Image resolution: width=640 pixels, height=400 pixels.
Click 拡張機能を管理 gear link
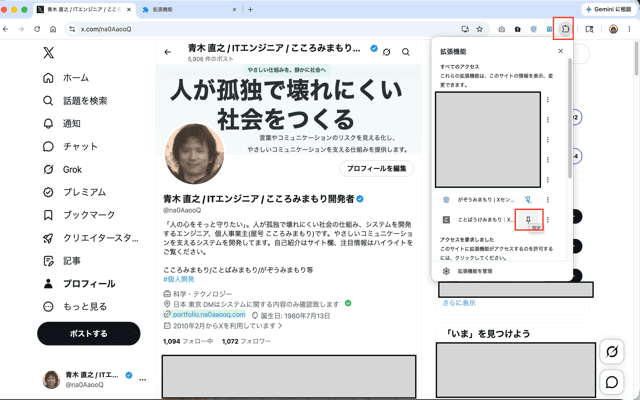pos(468,271)
